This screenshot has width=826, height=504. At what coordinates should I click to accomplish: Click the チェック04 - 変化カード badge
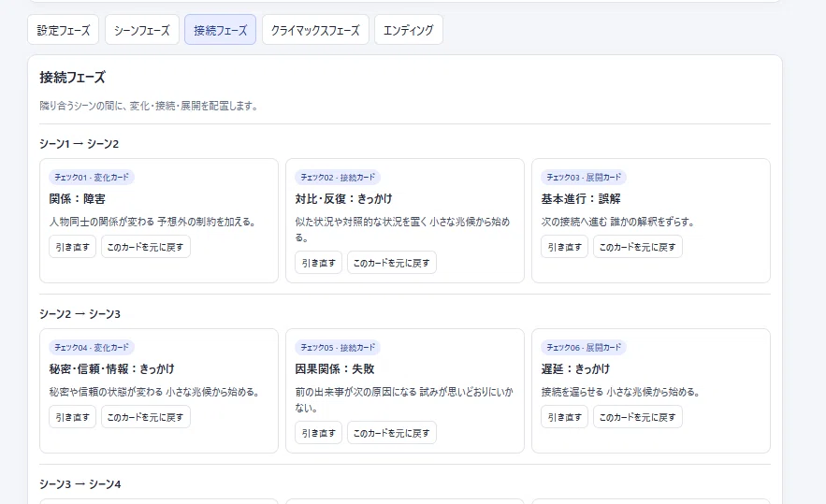click(92, 348)
